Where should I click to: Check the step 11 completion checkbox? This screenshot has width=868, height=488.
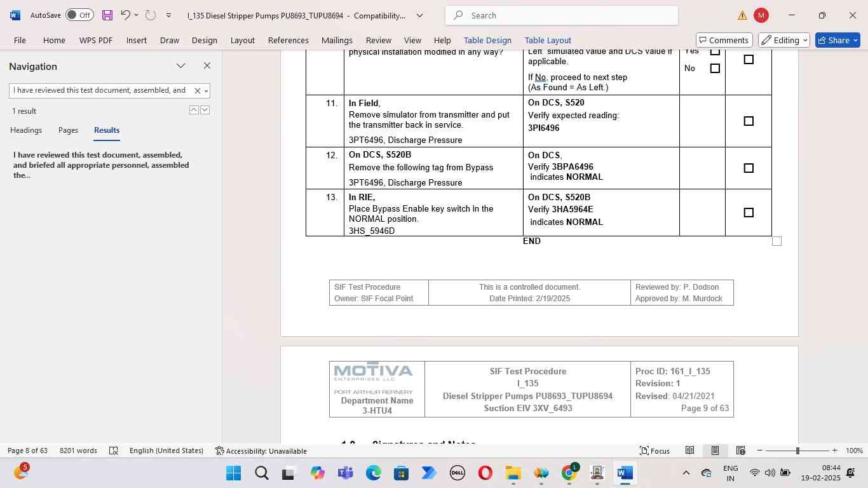point(749,121)
